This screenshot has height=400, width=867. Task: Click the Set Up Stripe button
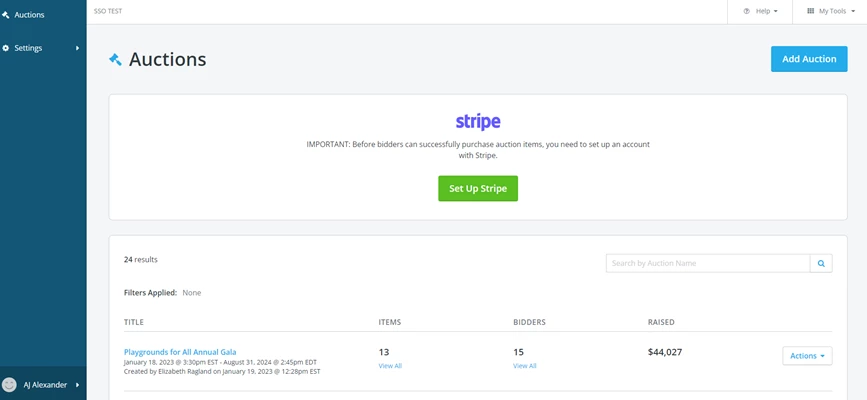478,189
